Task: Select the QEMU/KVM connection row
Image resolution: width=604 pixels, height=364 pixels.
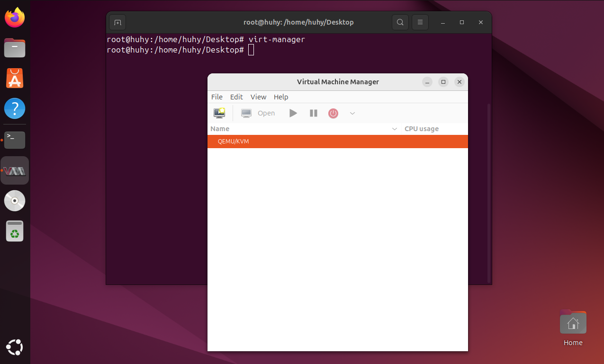Action: (338, 142)
